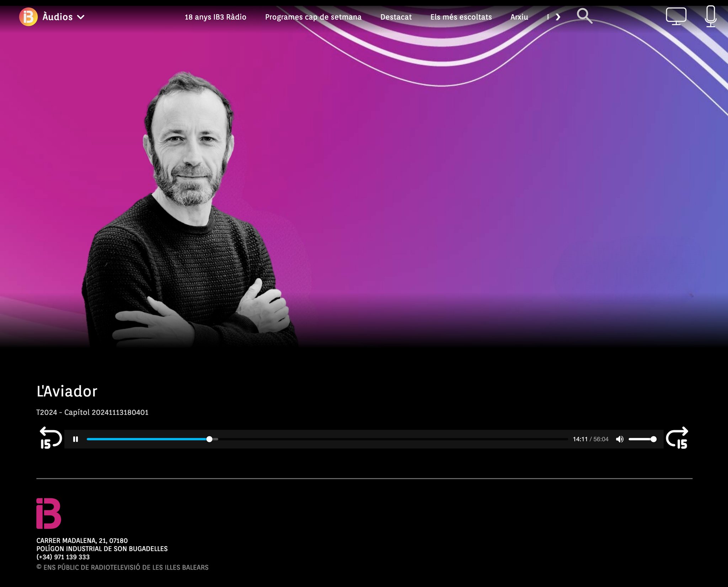Click the Carrer Madalena, 21 address line
728x587 pixels.
point(82,540)
